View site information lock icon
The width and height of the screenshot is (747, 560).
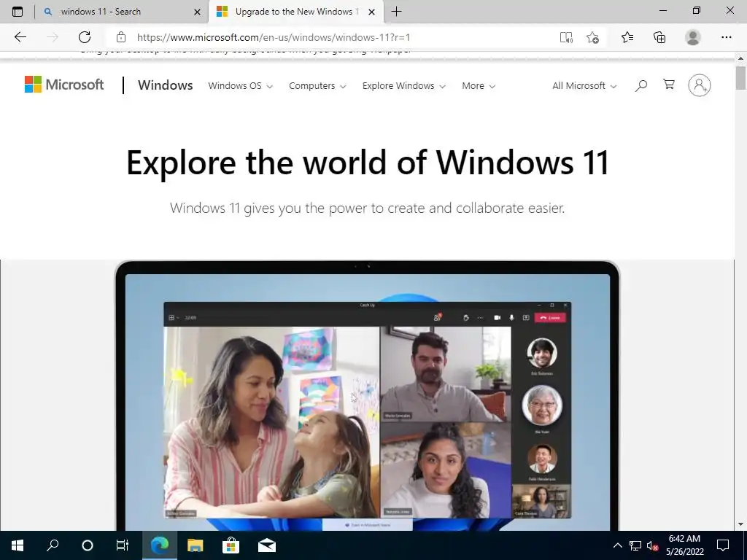pyautogui.click(x=121, y=37)
